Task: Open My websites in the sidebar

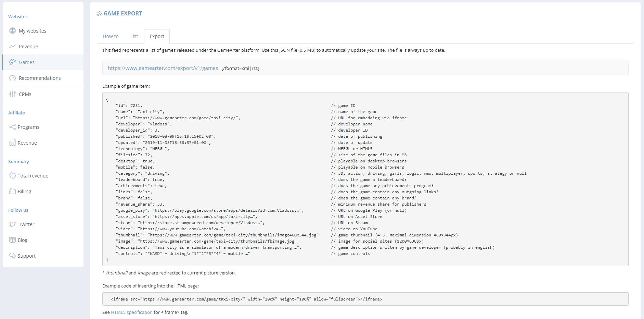Action: [33, 30]
